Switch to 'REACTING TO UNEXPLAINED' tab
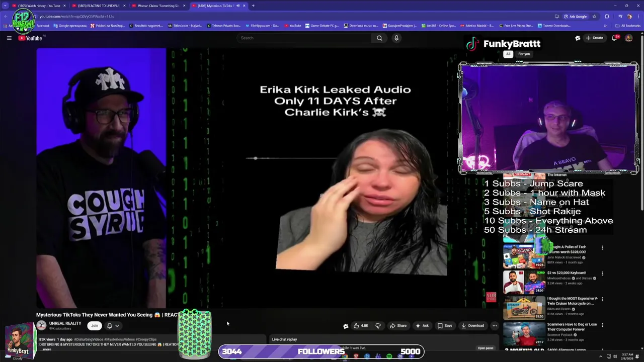 [x=98, y=6]
